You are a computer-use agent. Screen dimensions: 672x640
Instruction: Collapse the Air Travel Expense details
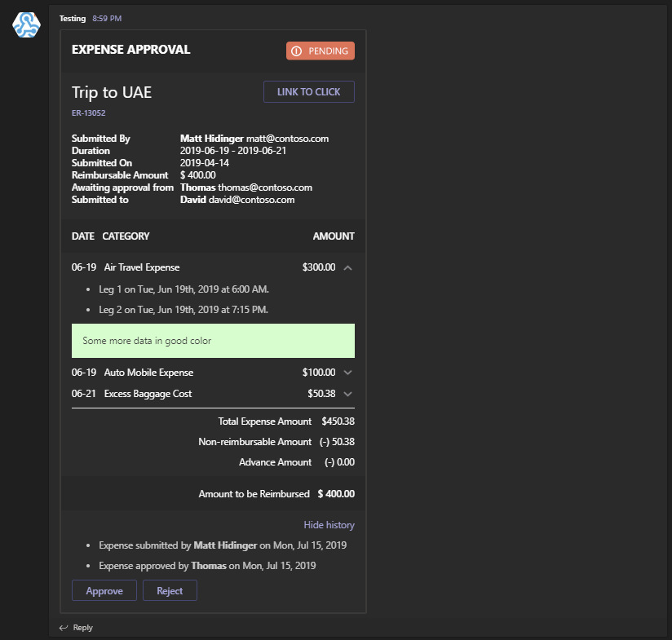(347, 267)
